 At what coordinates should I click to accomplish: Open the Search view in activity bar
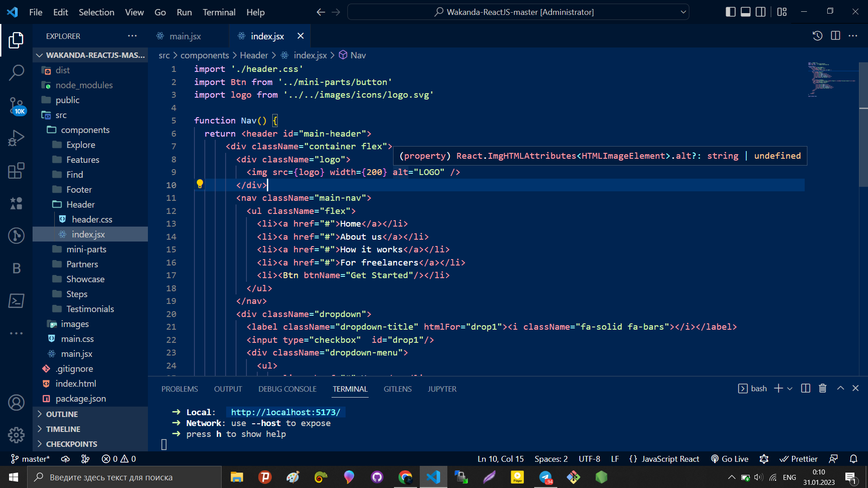tap(16, 72)
